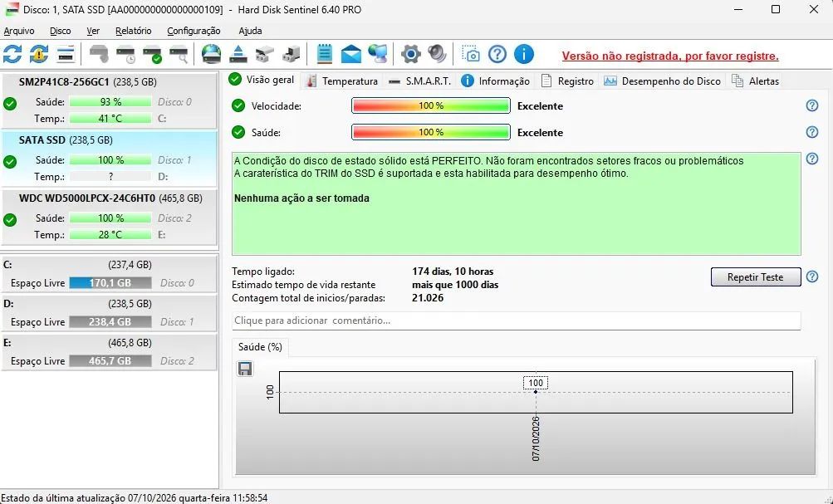Image resolution: width=833 pixels, height=504 pixels.
Task: Click the 465,7 GB free space bar
Action: pos(110,361)
